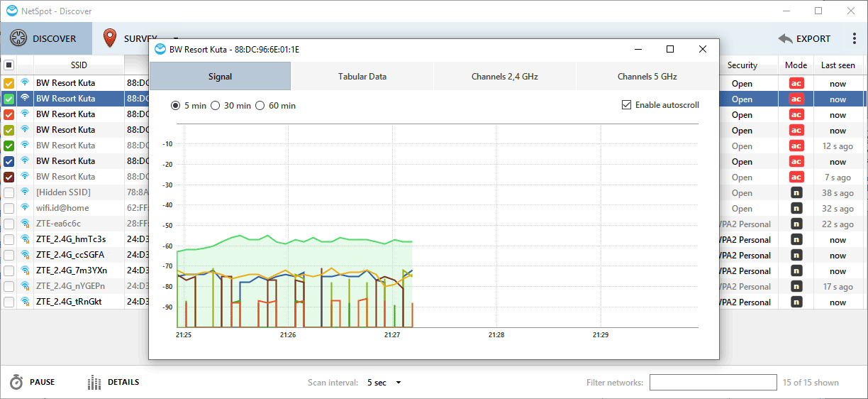Uncheck the olive BW Resort Kuta checkbox

point(9,130)
